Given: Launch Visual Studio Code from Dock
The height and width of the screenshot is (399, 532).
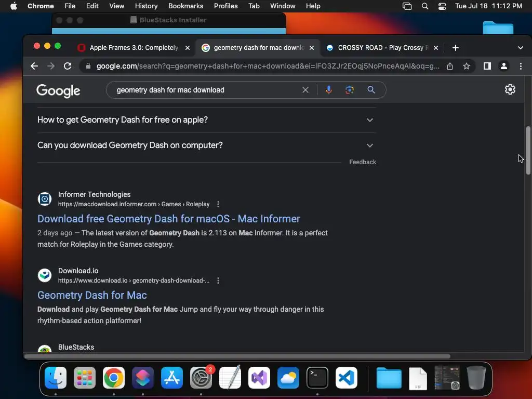Looking at the screenshot, I should tap(347, 378).
